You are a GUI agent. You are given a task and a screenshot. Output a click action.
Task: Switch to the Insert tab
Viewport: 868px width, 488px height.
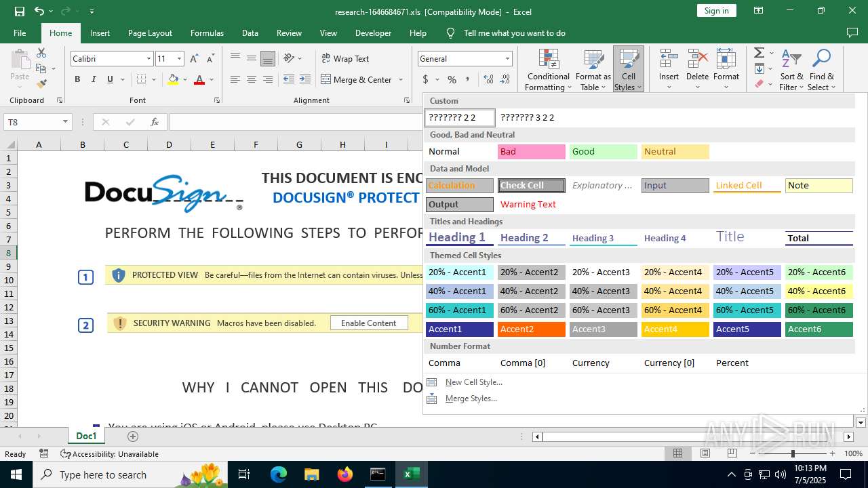tap(100, 33)
